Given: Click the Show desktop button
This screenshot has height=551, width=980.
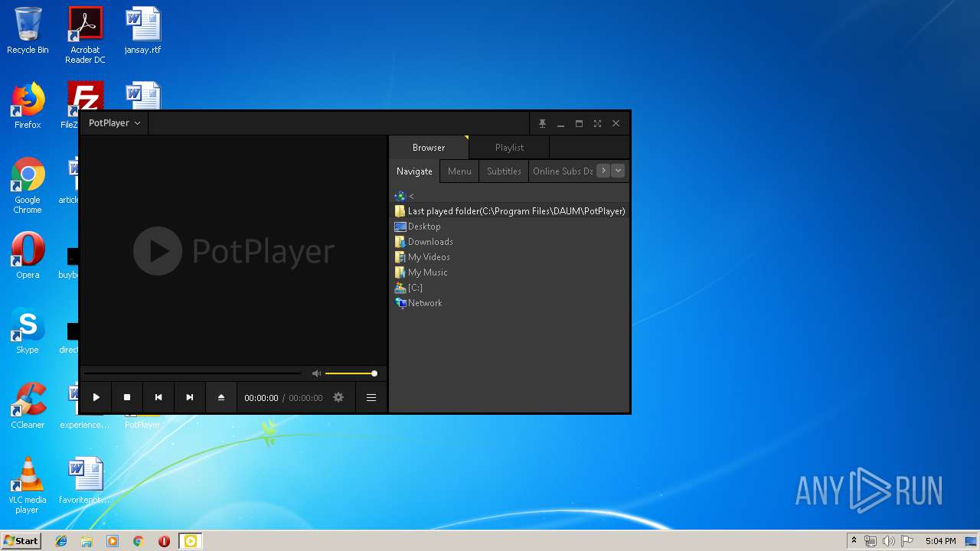Looking at the screenshot, I should (972, 541).
